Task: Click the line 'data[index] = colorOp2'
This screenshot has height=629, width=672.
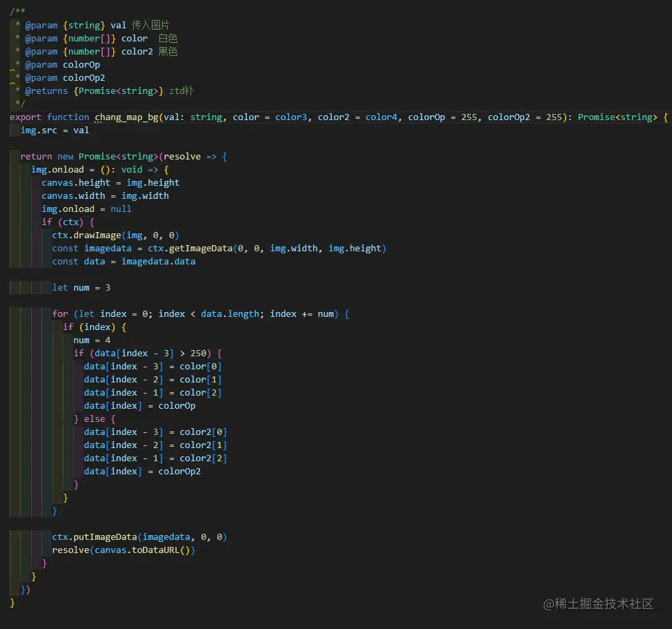Action: tap(142, 472)
